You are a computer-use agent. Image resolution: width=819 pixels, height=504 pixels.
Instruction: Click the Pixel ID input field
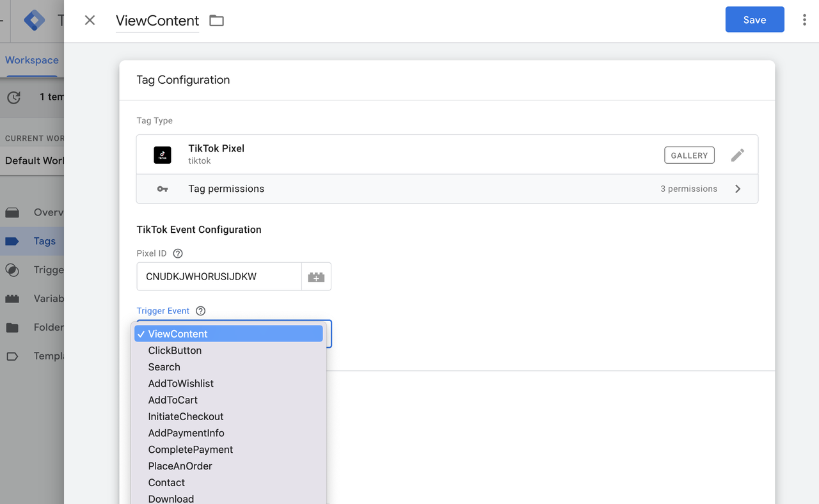(x=219, y=277)
